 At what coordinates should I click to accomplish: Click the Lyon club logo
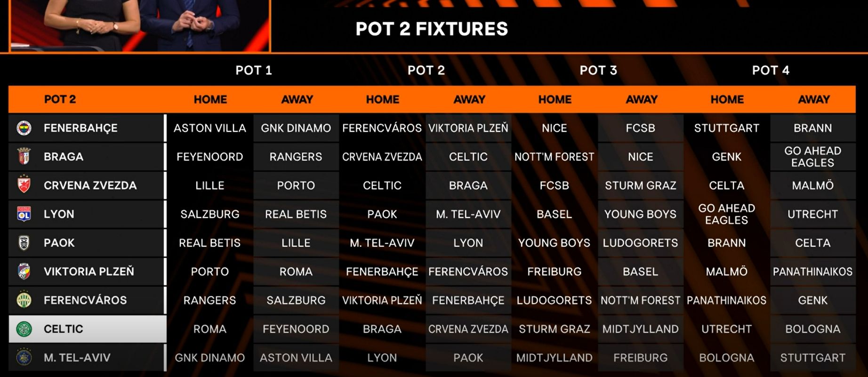tap(24, 214)
